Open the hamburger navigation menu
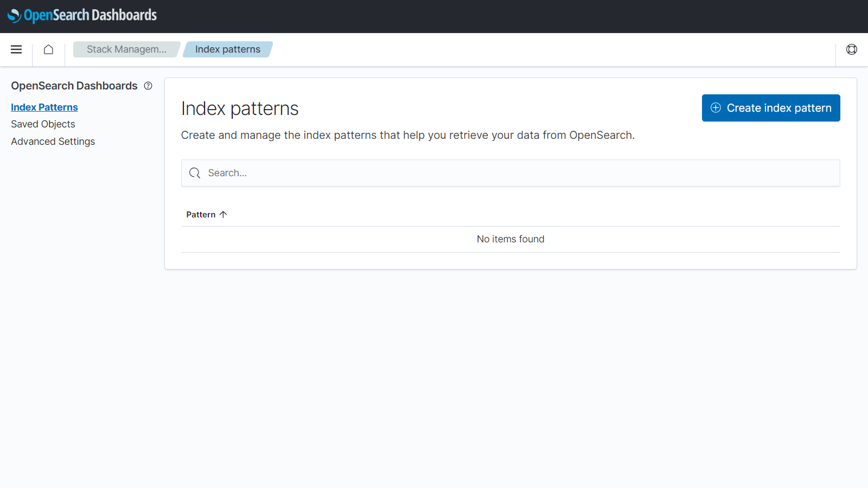 click(x=16, y=49)
